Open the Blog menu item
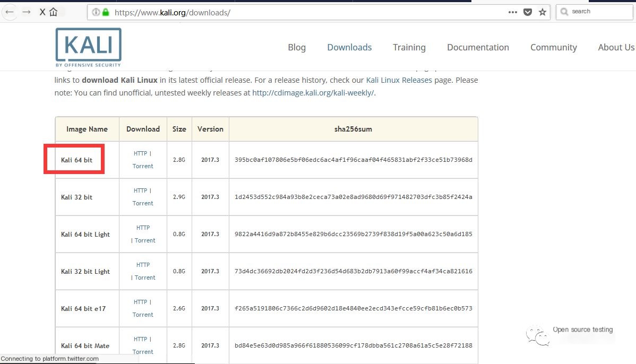This screenshot has height=364, width=636. [297, 47]
